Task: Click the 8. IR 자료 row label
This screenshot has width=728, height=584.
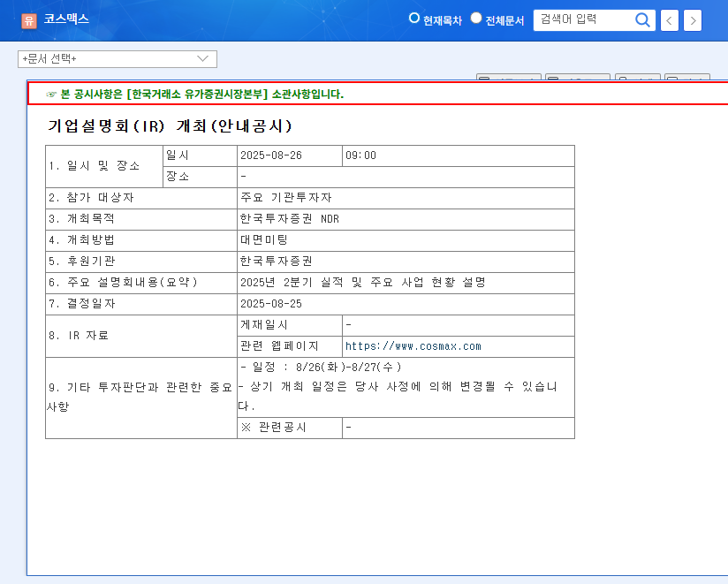Action: 141,336
